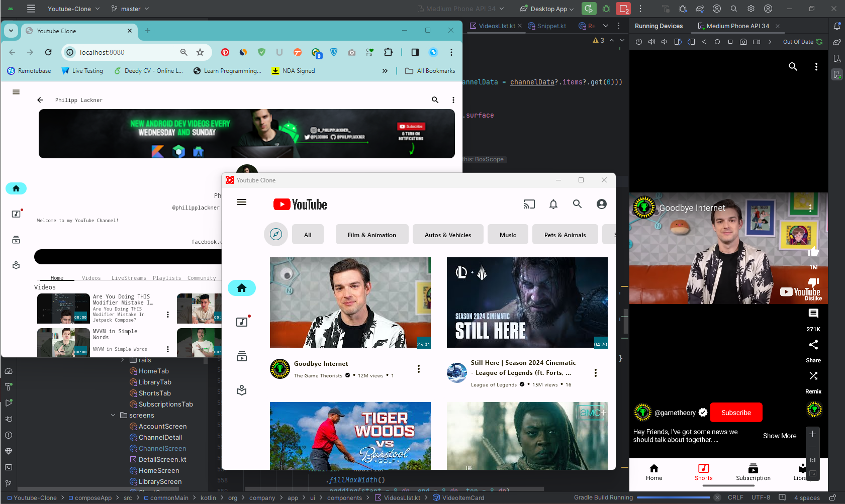Screen dimensions: 845x504
Task: Select LiveStreams tab on channel page
Action: tap(129, 278)
